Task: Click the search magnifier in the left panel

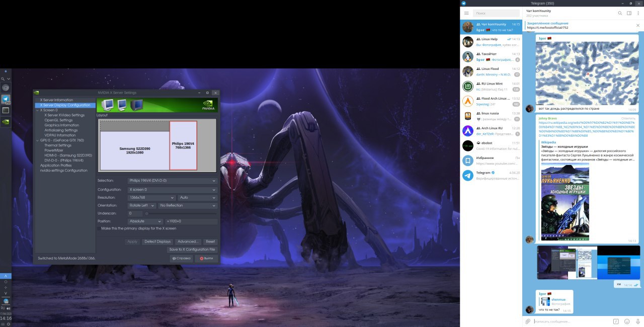Action: point(3,79)
